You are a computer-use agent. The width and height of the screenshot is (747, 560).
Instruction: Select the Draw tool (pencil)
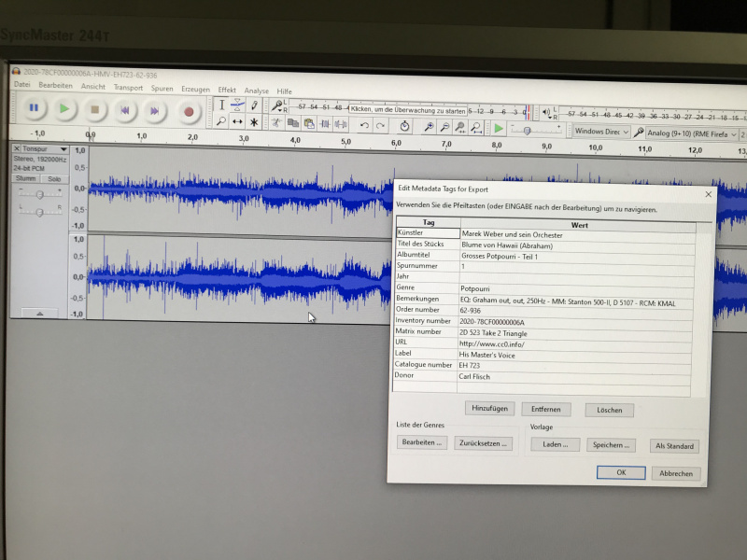254,104
